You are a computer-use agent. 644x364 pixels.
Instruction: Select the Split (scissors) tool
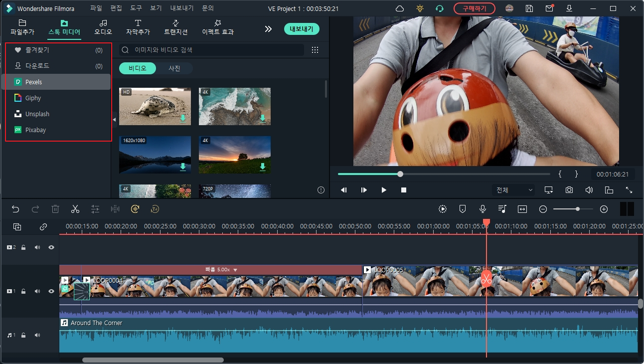pos(75,209)
